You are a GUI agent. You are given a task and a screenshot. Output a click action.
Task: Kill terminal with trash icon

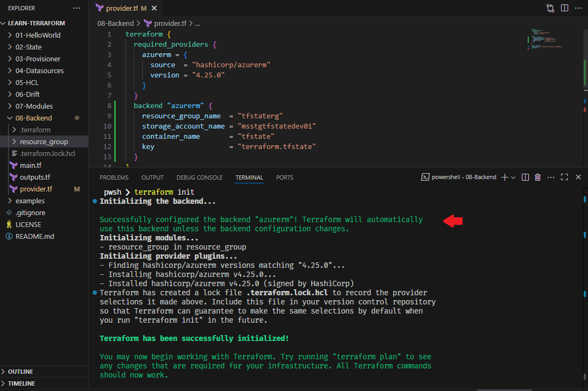point(537,177)
